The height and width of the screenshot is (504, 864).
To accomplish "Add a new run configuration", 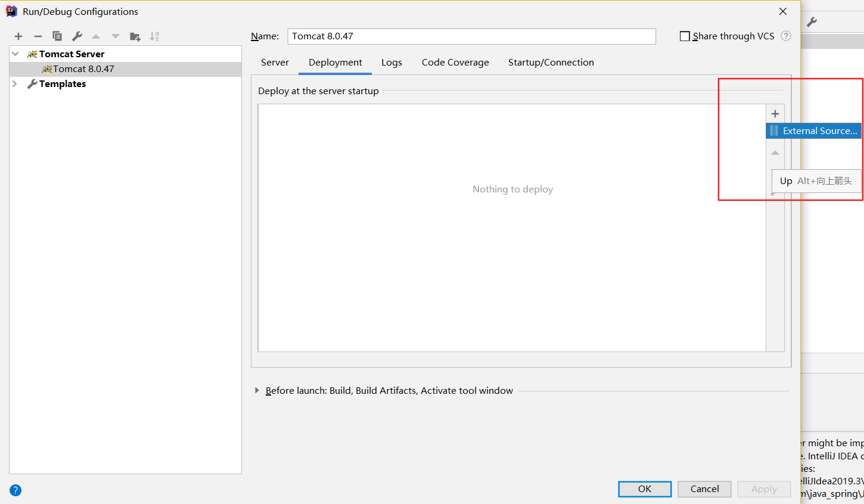I will pyautogui.click(x=18, y=36).
